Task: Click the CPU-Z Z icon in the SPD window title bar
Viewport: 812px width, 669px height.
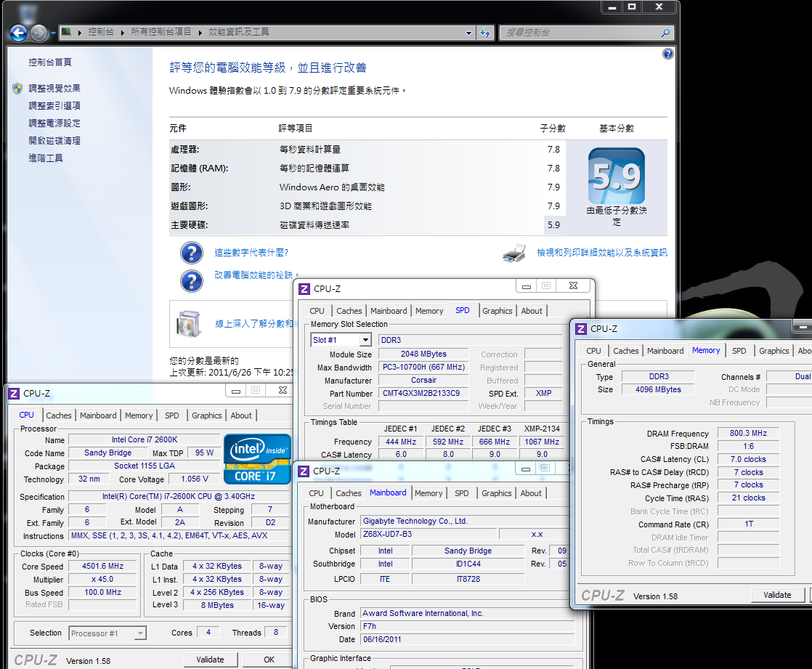Action: pyautogui.click(x=304, y=289)
